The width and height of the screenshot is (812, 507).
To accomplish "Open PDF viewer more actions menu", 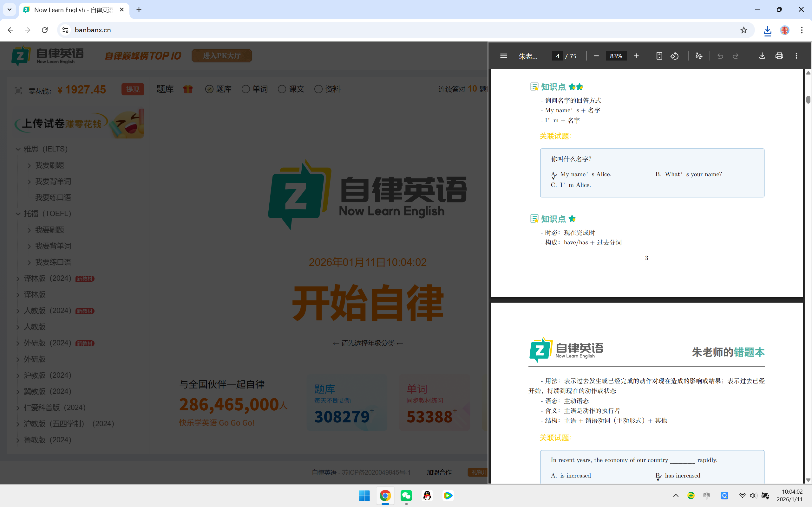I will tap(796, 56).
